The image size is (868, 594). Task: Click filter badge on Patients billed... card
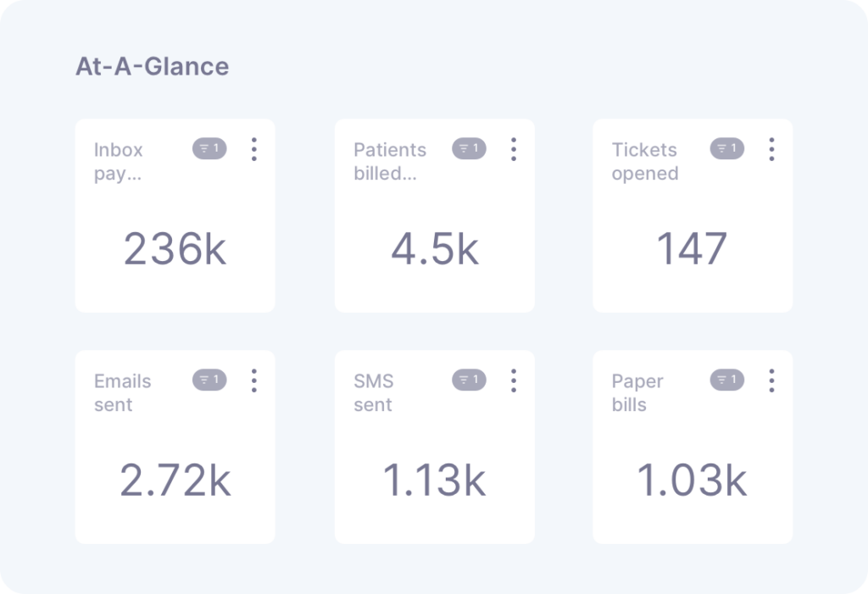coord(469,148)
